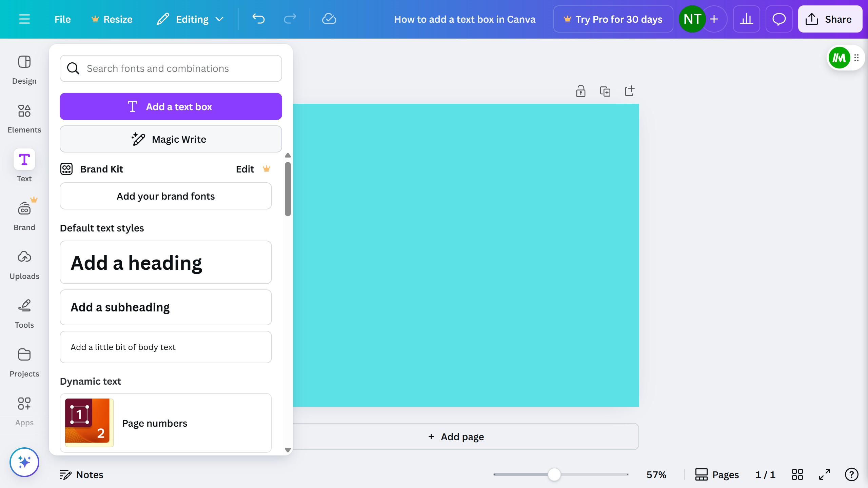Launch Canva AI sparkle assistant button
The height and width of the screenshot is (488, 868).
pyautogui.click(x=24, y=462)
